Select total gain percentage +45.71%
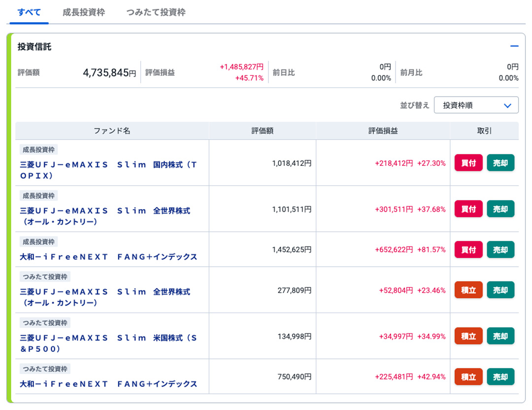Image resolution: width=532 pixels, height=410 pixels. coord(249,78)
